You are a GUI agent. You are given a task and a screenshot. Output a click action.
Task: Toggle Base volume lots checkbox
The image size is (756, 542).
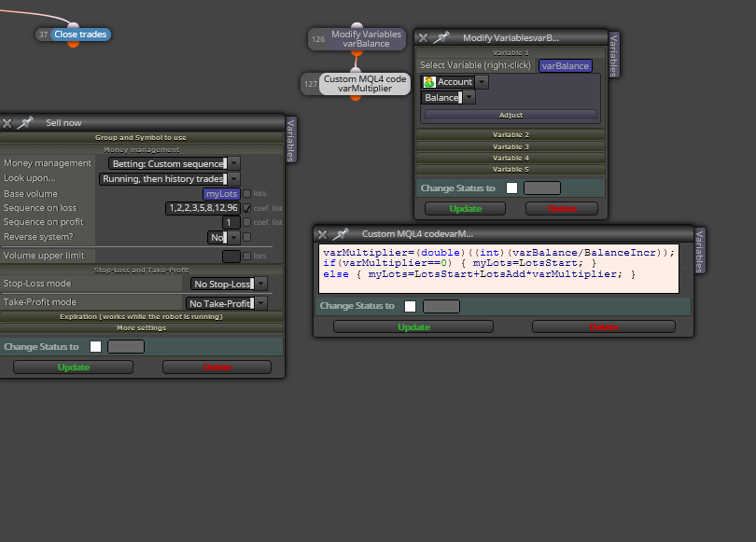tap(246, 193)
